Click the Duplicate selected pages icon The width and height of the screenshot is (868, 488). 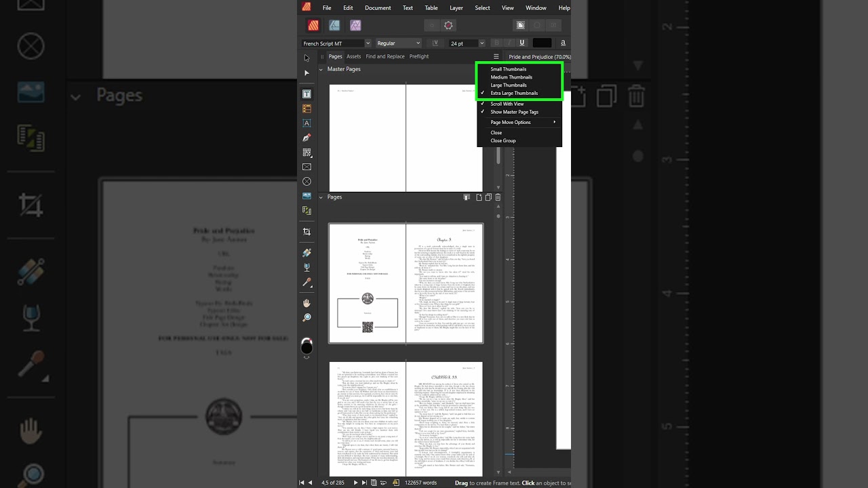(488, 197)
